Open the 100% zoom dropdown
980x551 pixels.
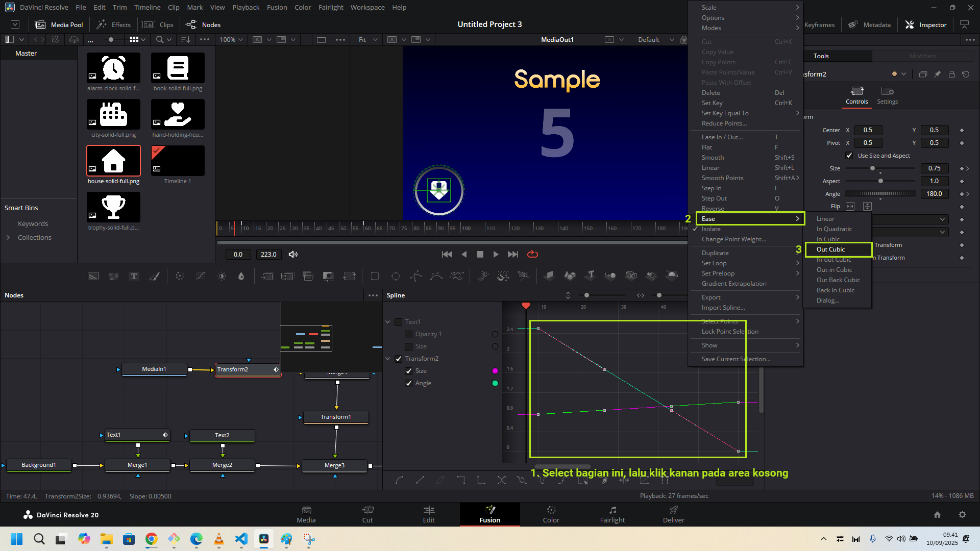click(x=231, y=39)
